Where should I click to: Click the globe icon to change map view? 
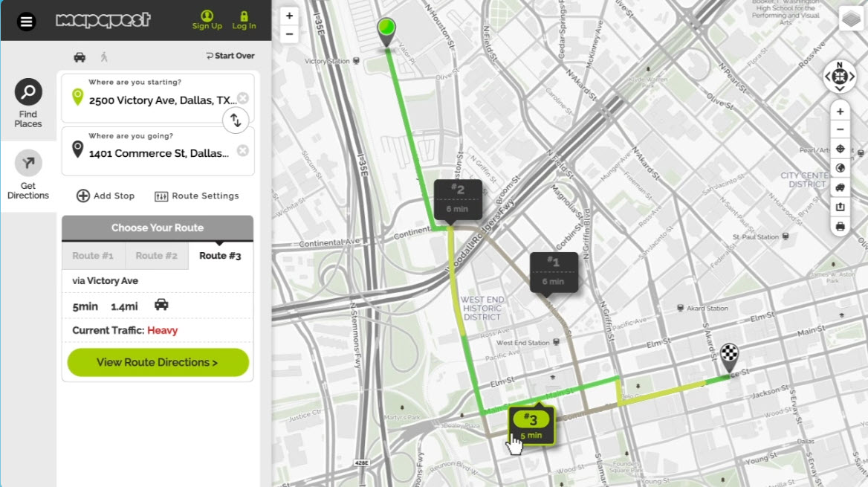pyautogui.click(x=840, y=168)
